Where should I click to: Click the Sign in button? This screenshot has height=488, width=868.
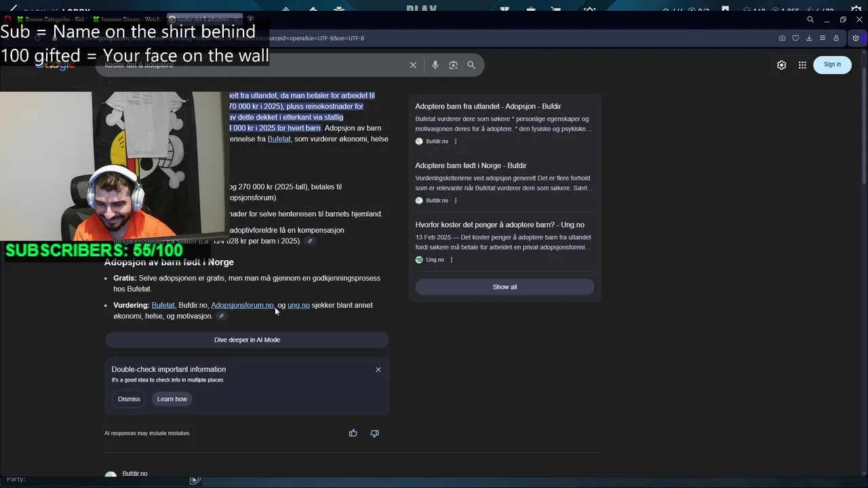click(x=832, y=64)
